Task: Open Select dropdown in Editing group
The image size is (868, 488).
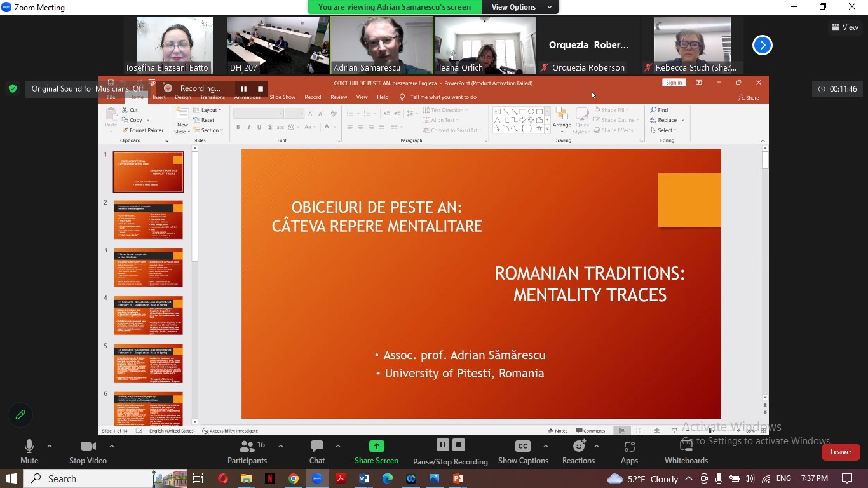Action: coord(664,130)
